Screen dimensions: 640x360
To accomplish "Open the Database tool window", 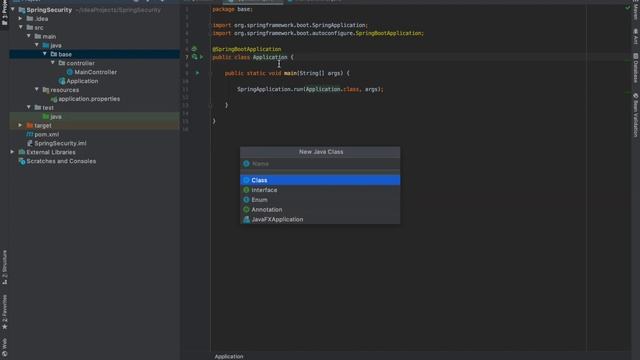I will [x=636, y=68].
